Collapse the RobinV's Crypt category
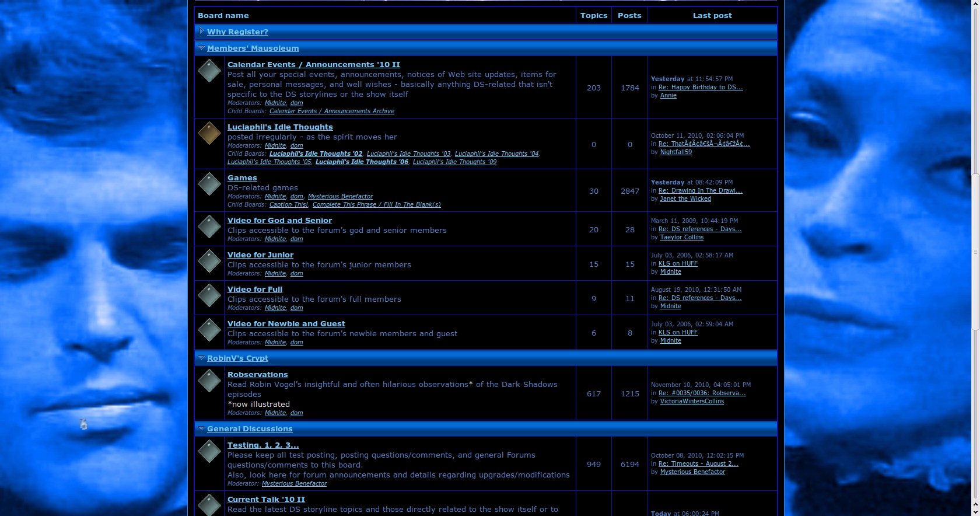The image size is (980, 516). (x=201, y=358)
